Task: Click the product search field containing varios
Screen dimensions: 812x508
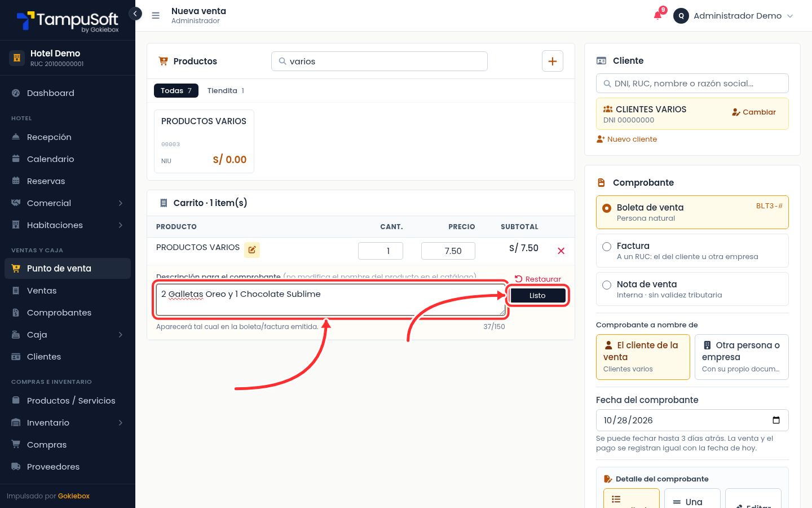Action: tap(379, 61)
